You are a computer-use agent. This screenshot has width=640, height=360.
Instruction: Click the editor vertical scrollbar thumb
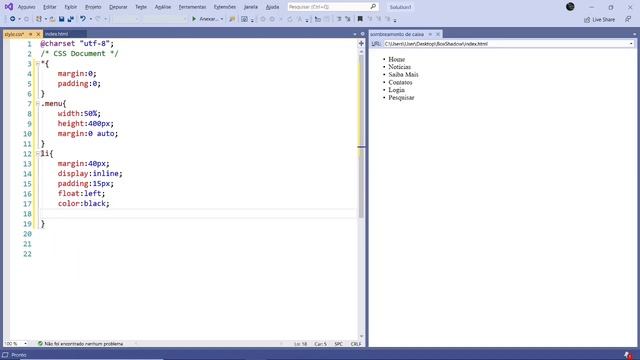(361, 136)
